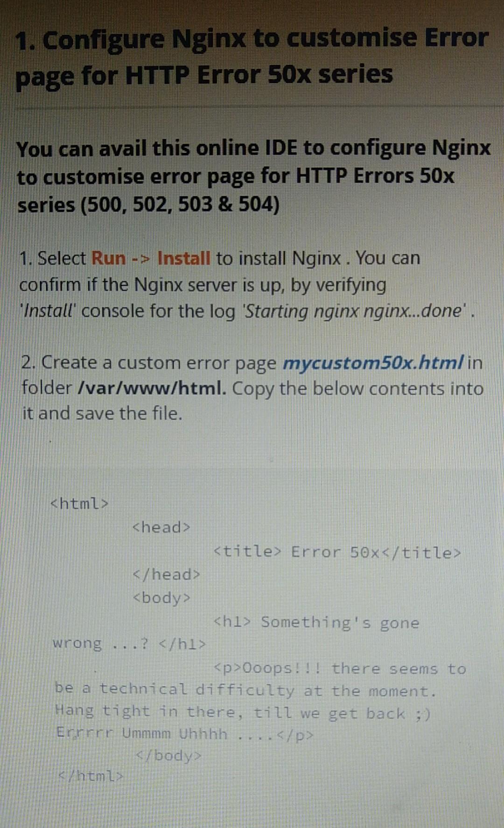Click the "<p>Ooops!!! there seems to" line
The width and height of the screenshot is (504, 828).
pyautogui.click(x=340, y=669)
